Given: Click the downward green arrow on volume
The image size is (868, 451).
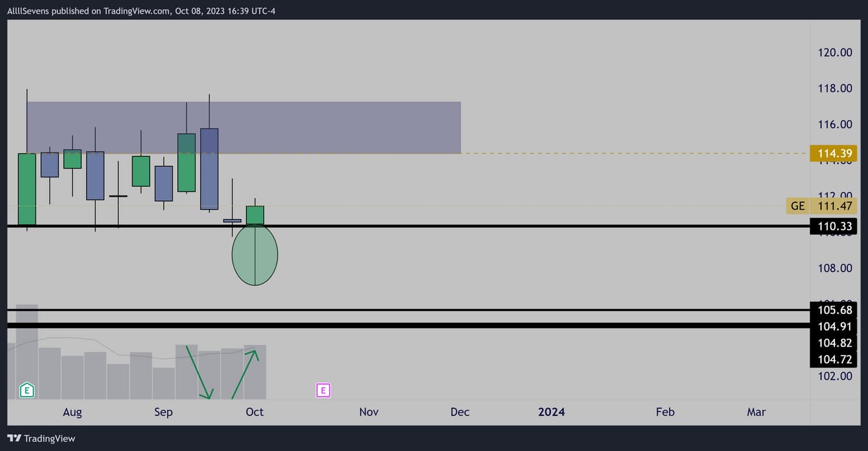Looking at the screenshot, I should pos(199,372).
